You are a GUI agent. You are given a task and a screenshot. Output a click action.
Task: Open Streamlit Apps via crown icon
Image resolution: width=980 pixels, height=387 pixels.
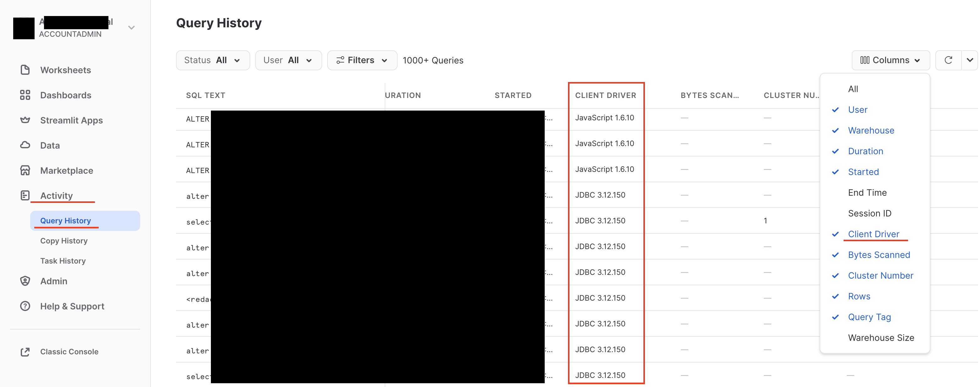(25, 120)
